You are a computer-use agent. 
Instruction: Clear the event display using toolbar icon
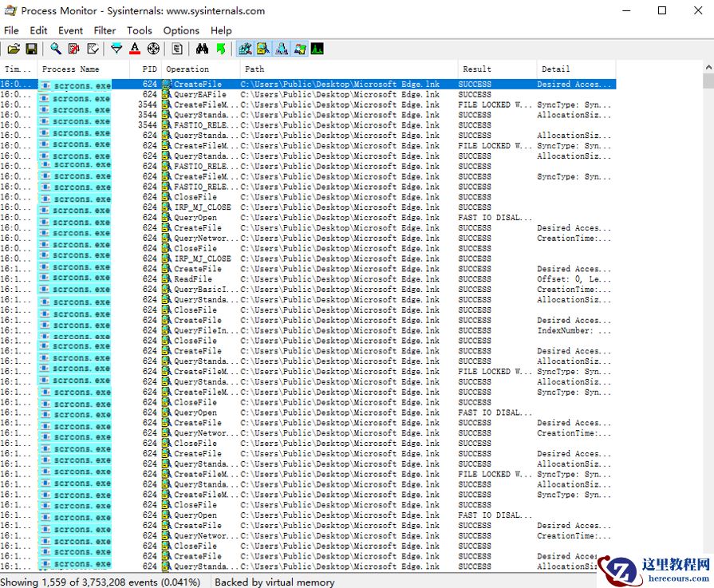pyautogui.click(x=93, y=49)
